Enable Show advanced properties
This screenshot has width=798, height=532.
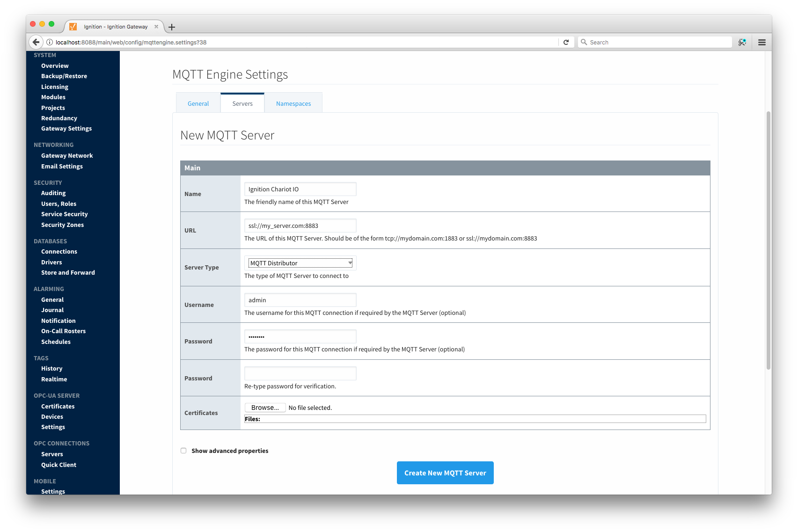click(183, 450)
